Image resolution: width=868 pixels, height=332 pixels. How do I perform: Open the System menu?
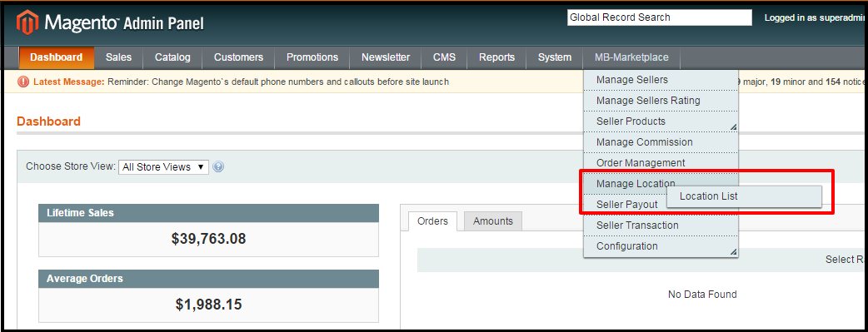[x=555, y=57]
